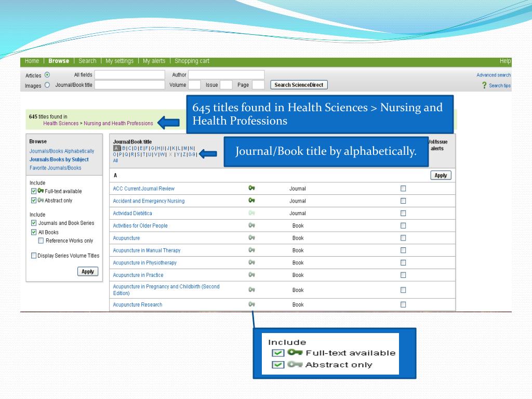Check Reference Works only
Viewport: 532px width, 399px height.
click(x=41, y=241)
